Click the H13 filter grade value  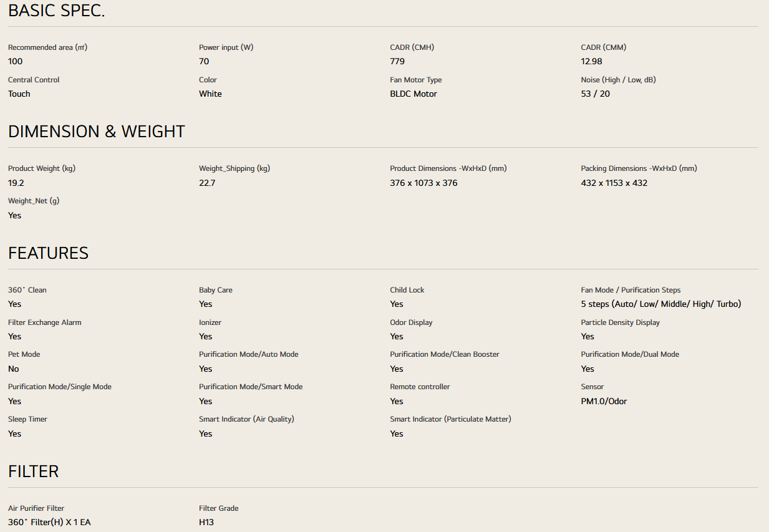click(206, 523)
